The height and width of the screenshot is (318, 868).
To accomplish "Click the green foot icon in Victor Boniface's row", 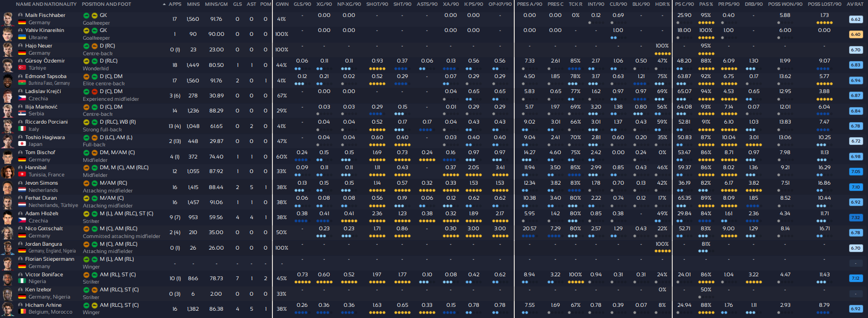I will pyautogui.click(x=94, y=275).
